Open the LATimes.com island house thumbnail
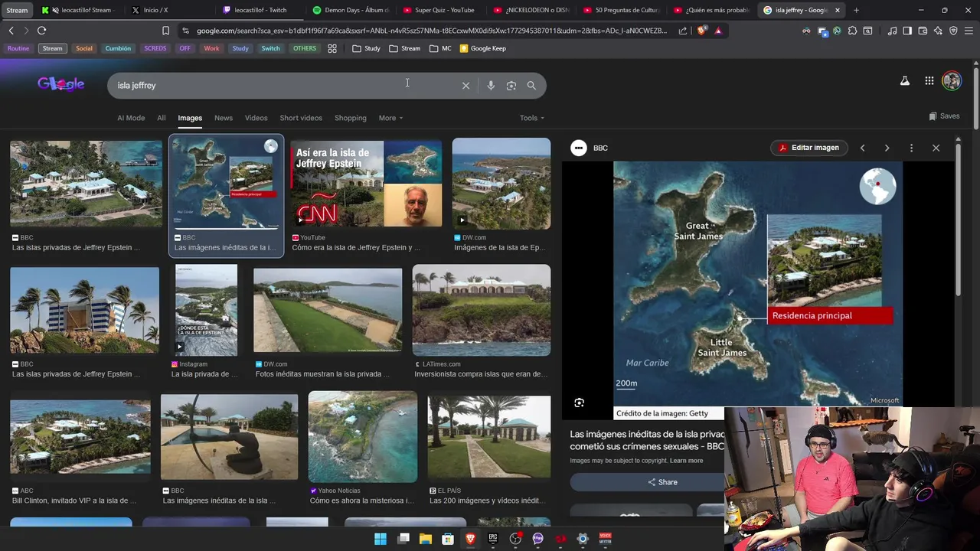The width and height of the screenshot is (980, 551). (x=482, y=310)
